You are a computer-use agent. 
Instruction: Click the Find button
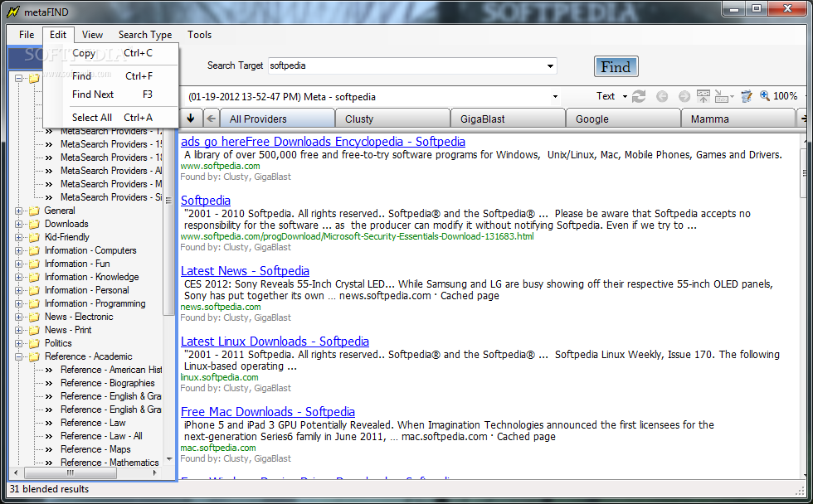click(x=616, y=66)
